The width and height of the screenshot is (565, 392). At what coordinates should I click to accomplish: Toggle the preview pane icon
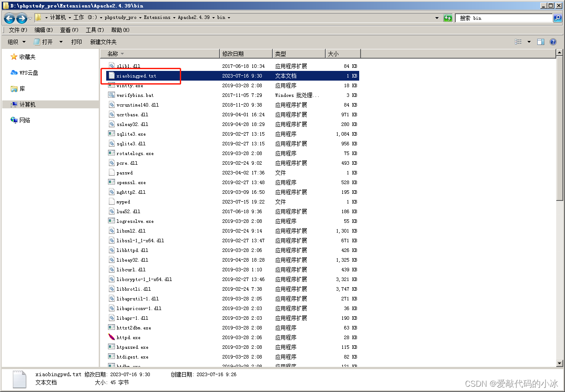coord(541,42)
